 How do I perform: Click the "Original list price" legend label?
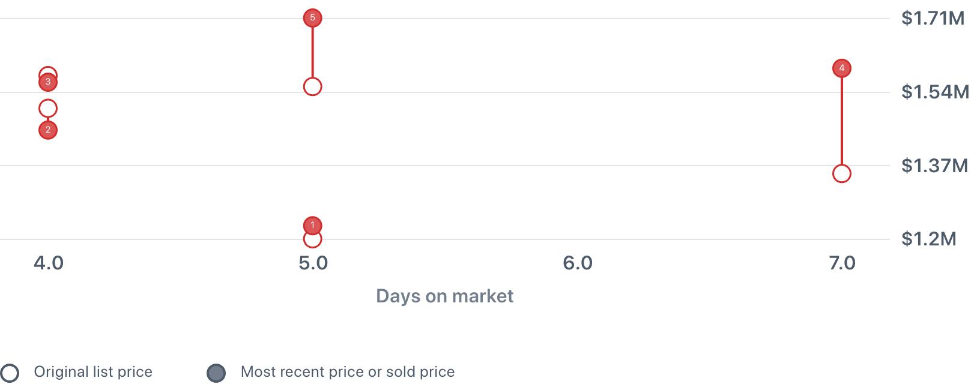click(x=93, y=372)
